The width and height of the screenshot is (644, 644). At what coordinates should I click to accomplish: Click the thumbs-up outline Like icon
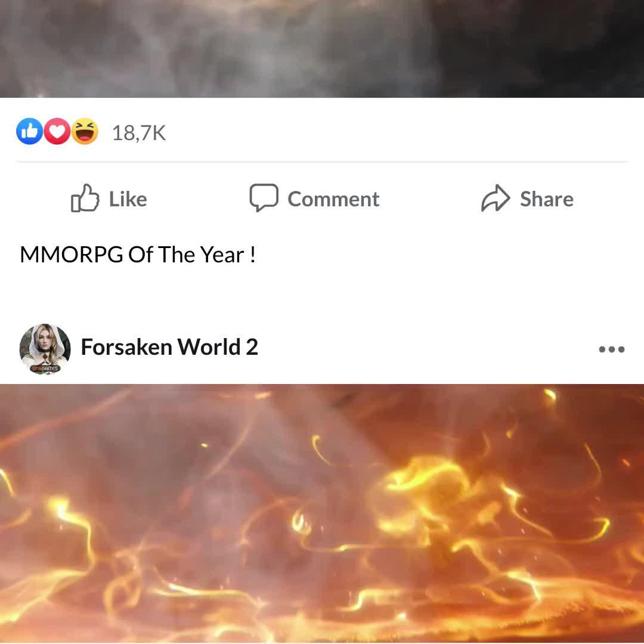point(85,198)
